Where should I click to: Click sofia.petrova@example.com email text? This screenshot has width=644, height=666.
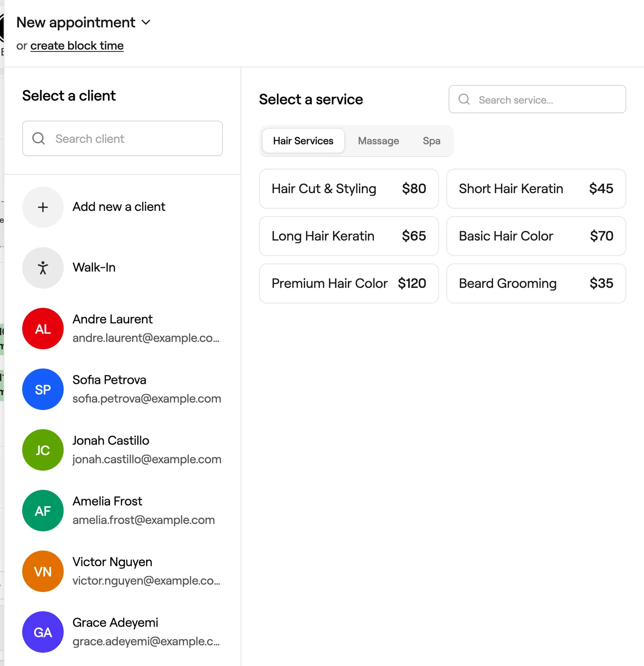click(147, 399)
